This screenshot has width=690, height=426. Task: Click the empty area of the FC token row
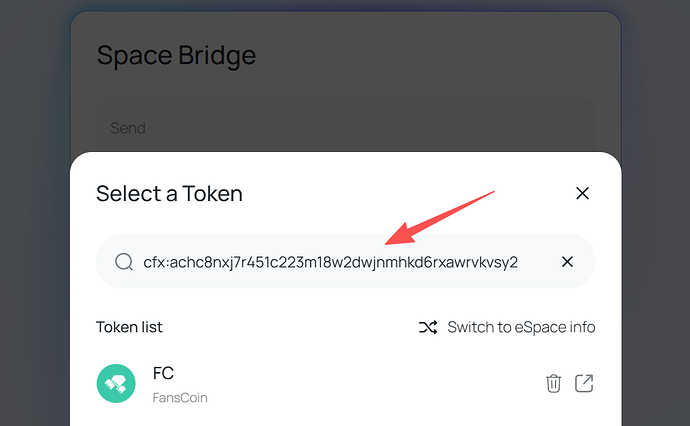(374, 383)
